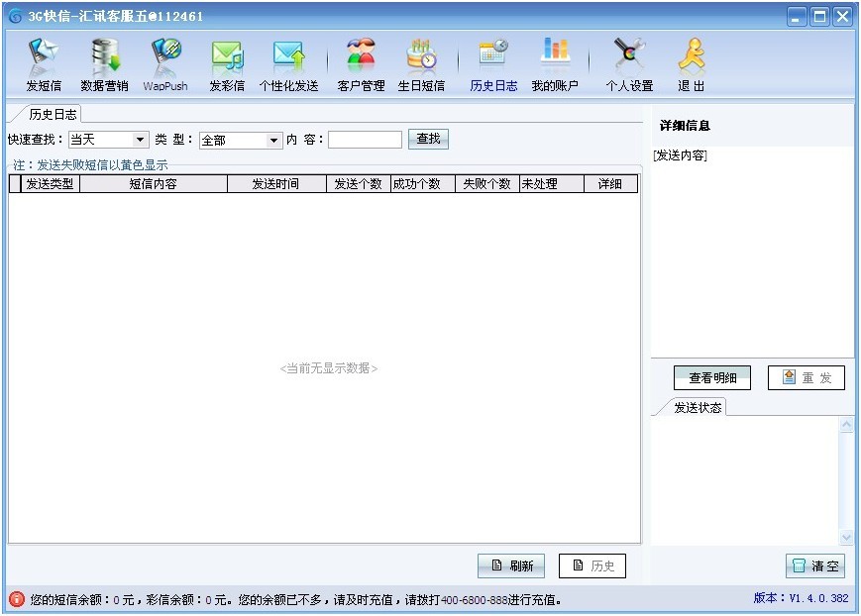Open 个人设置 personal settings
861x616 pixels.
click(629, 64)
